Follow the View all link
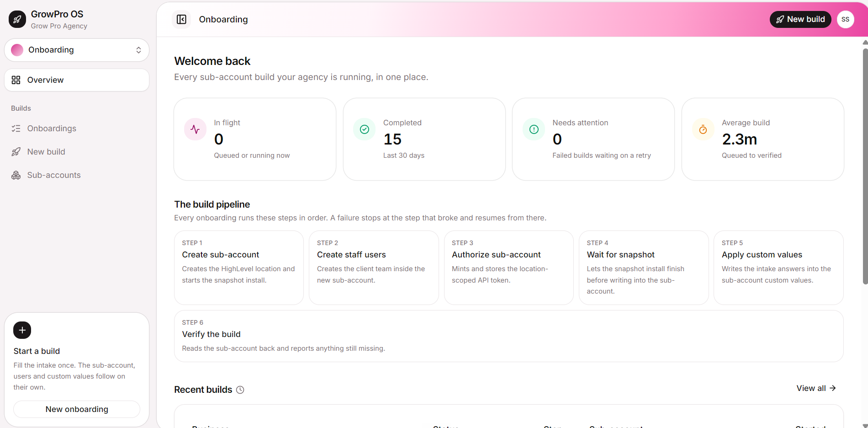Screen dimensions: 868x428 [x=816, y=388]
